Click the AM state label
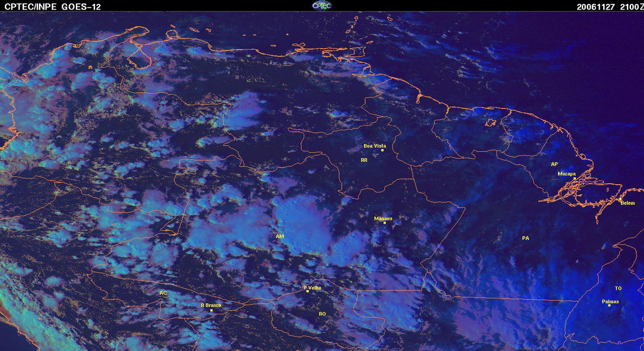The width and height of the screenshot is (644, 351). (x=280, y=237)
